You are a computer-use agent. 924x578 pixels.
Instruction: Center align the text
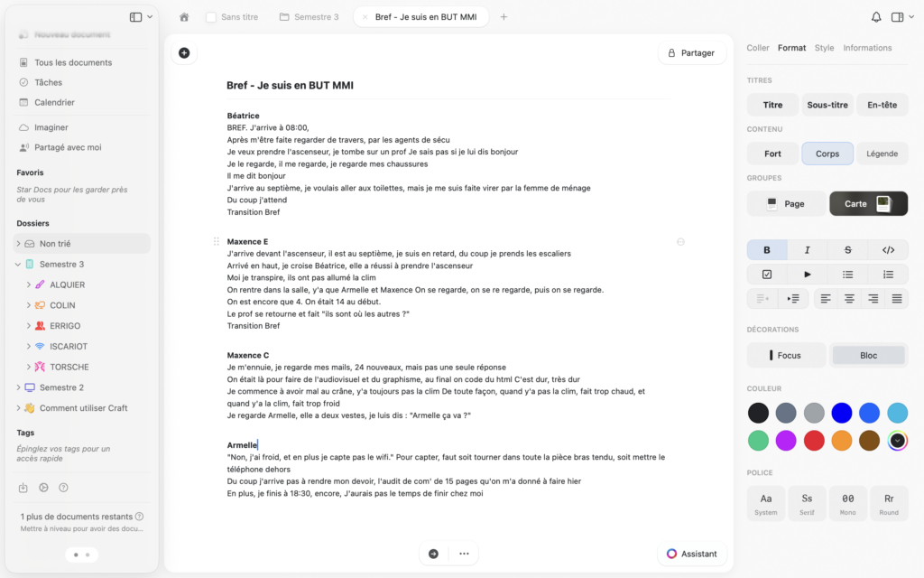849,299
